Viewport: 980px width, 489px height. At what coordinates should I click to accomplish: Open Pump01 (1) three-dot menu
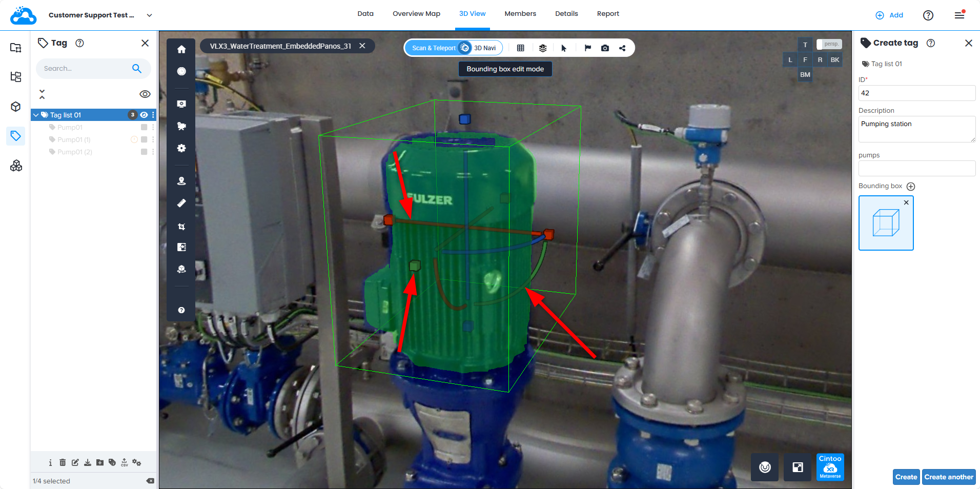point(153,139)
